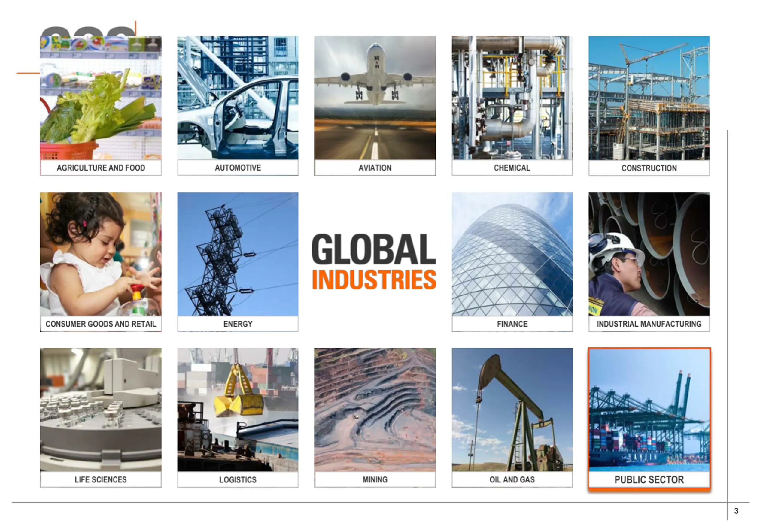
Task: Click the AVIATION label
Action: click(x=375, y=168)
